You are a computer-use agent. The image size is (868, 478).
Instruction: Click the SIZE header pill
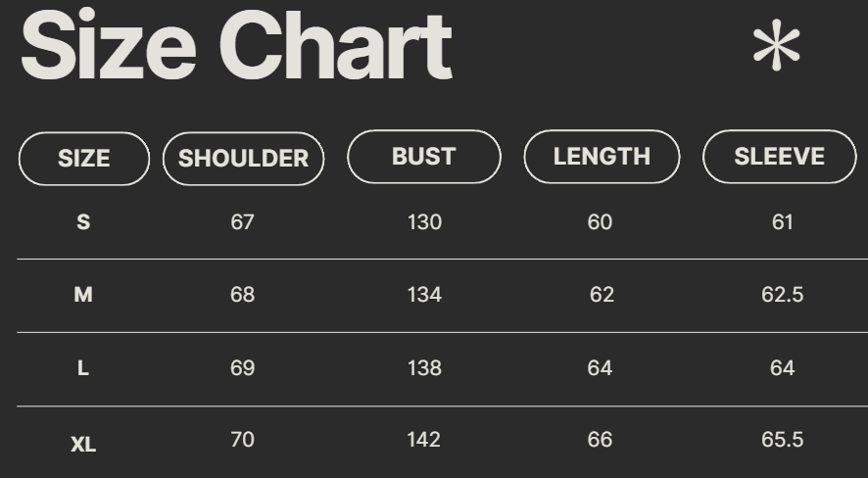[x=84, y=159]
